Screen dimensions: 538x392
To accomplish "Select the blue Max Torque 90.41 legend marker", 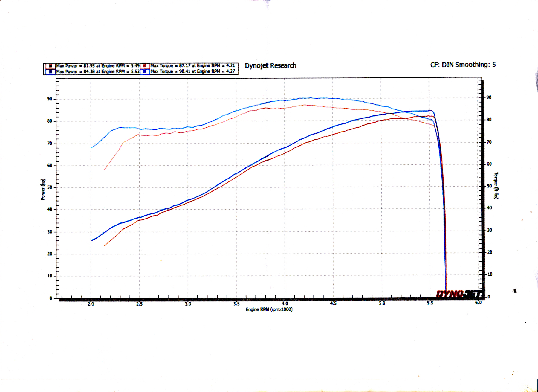I will [x=145, y=72].
